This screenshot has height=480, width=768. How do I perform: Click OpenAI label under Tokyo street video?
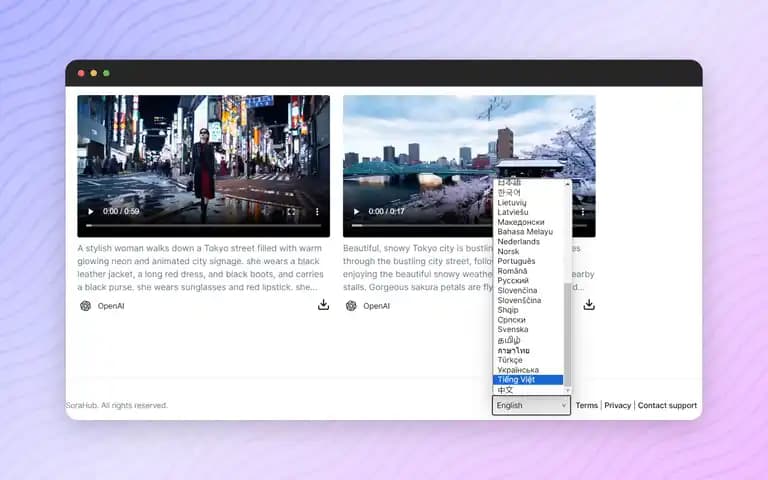coord(111,306)
